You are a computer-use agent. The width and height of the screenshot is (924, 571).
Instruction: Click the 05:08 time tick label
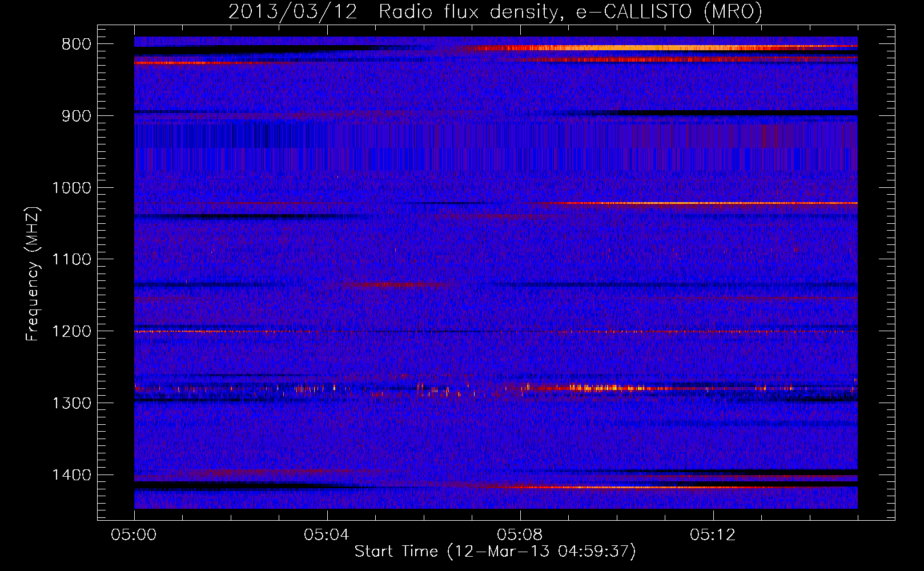coord(520,535)
